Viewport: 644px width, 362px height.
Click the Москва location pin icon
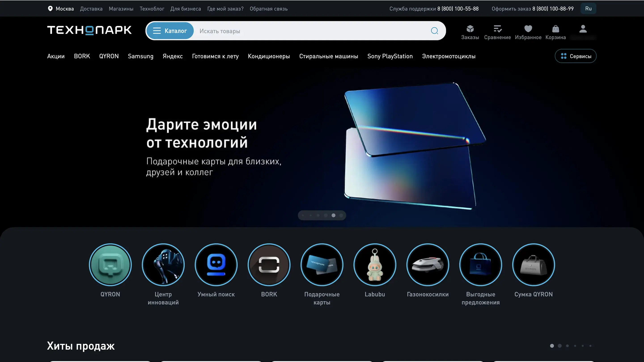point(50,8)
